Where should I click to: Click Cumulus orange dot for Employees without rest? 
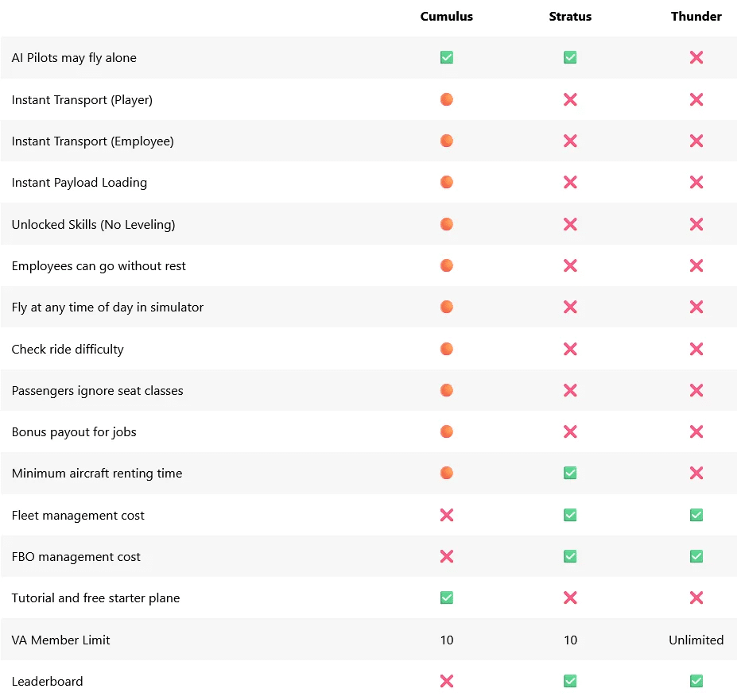tap(447, 265)
